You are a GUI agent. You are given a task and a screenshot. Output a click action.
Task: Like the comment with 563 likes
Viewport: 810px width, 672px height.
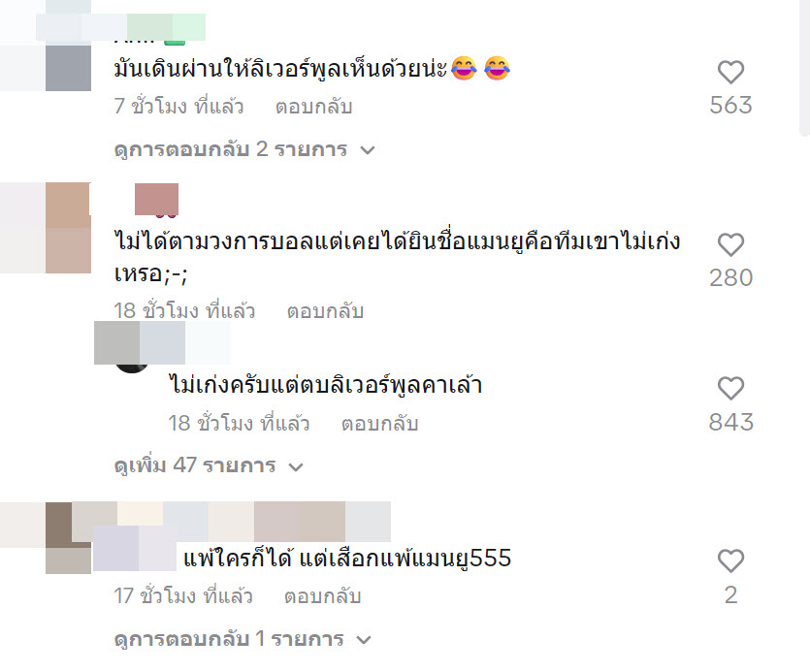tap(730, 72)
